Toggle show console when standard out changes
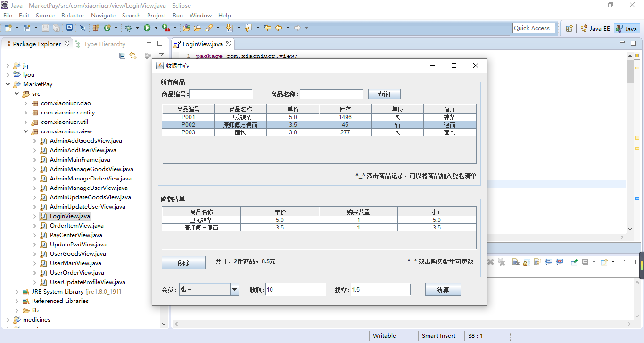 [548, 262]
